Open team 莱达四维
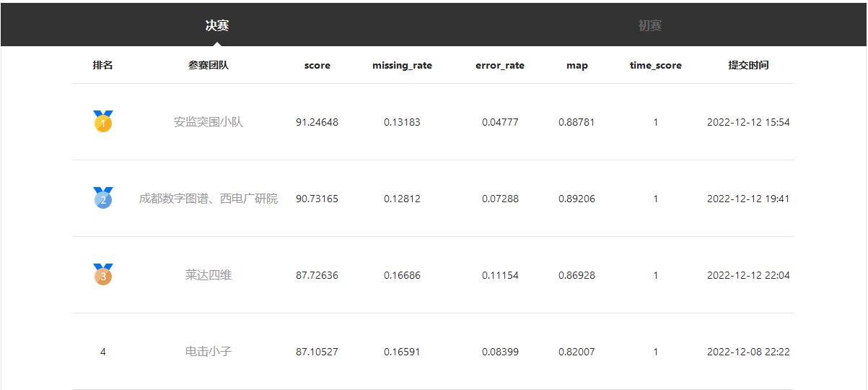 coord(209,275)
